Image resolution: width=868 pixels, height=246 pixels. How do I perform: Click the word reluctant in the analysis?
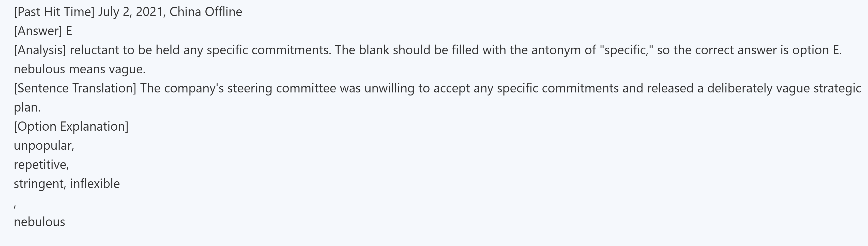click(x=94, y=50)
